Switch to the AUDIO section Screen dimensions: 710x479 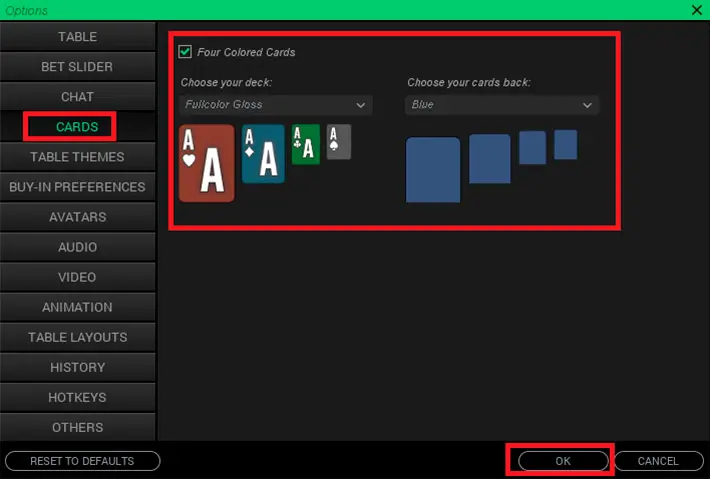77,247
